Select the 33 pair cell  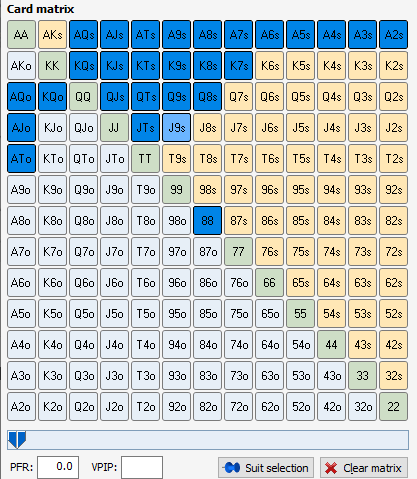(362, 376)
